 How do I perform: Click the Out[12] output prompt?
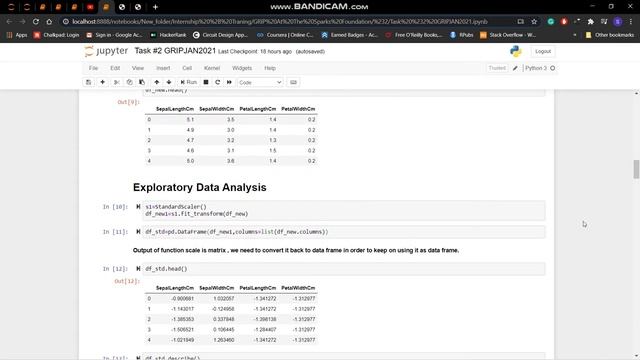127,281
